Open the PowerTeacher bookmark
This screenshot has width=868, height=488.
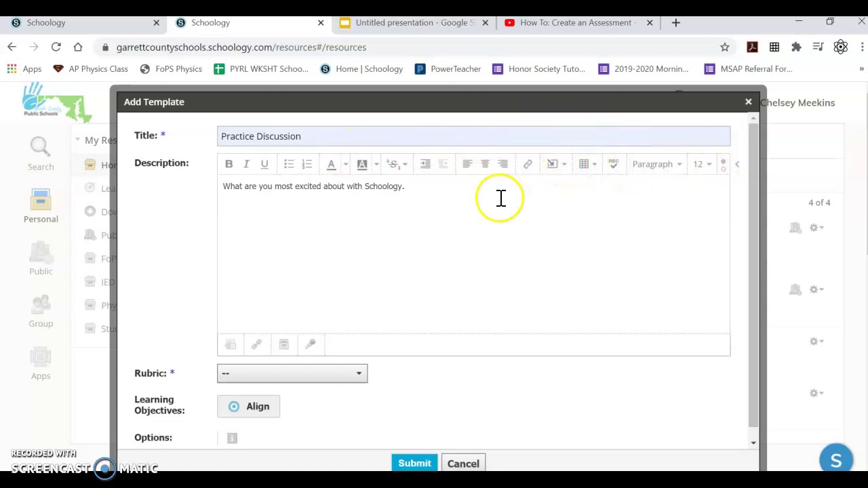pos(448,68)
